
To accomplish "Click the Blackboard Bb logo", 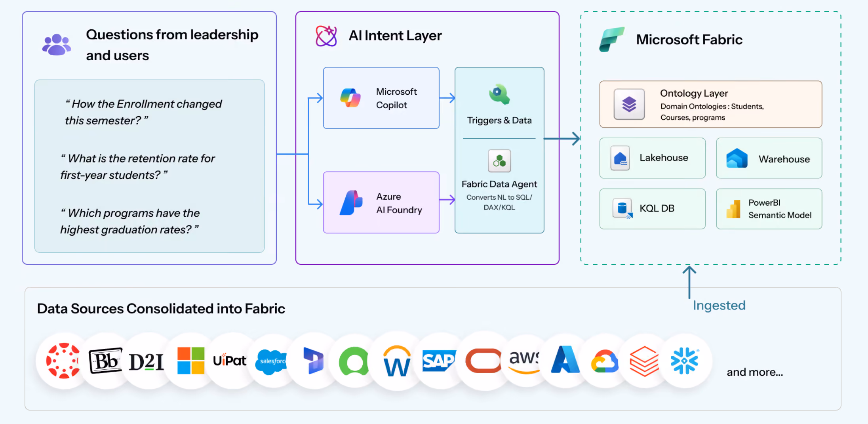I will click(x=105, y=361).
